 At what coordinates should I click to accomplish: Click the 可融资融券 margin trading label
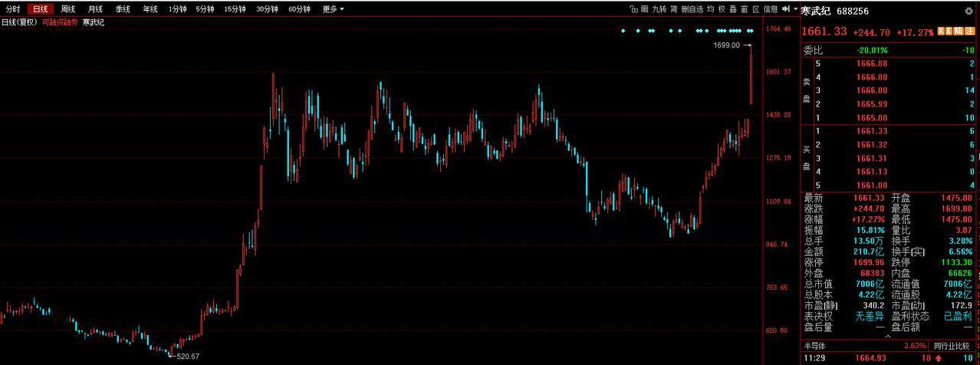[60, 22]
